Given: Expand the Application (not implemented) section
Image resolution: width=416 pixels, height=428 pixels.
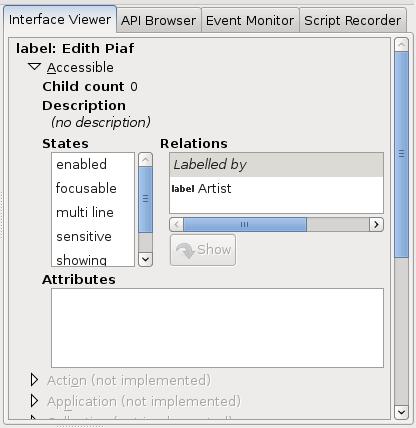Looking at the screenshot, I should click(x=34, y=401).
